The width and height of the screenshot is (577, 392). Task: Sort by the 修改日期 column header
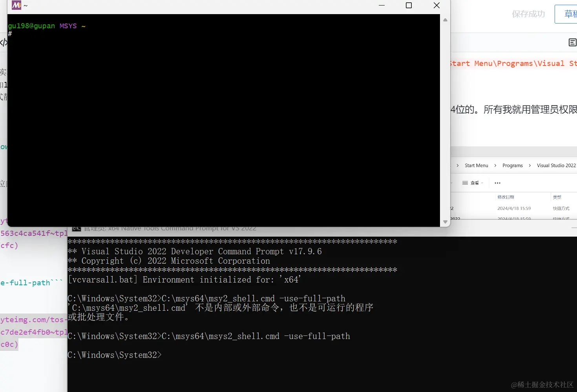coord(506,197)
